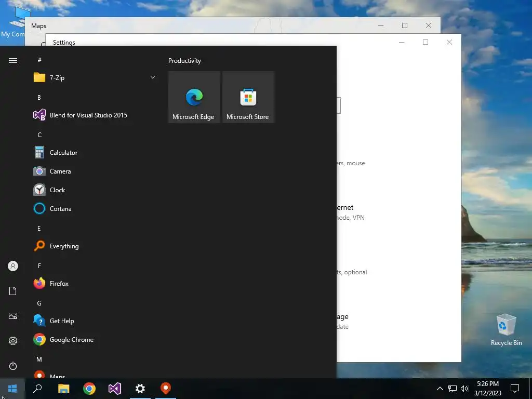
Task: Expand the Start hamburger menu
Action: click(13, 60)
